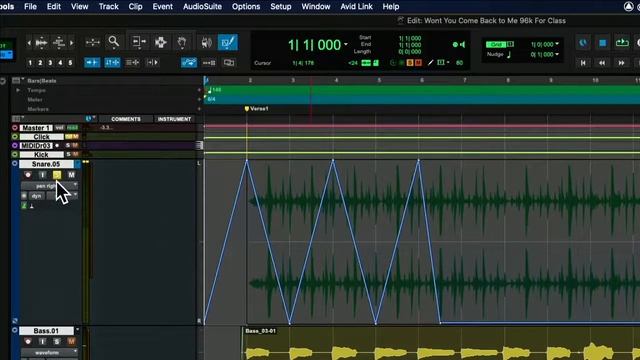This screenshot has width=640, height=360.
Task: Open Snare.05 track view selector 'pan right'
Action: pos(49,186)
